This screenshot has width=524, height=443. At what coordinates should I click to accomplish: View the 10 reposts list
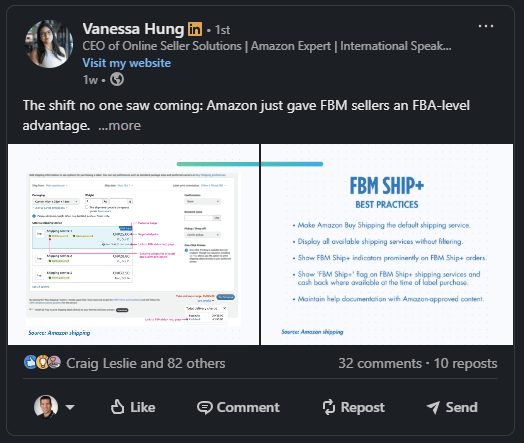coord(465,363)
